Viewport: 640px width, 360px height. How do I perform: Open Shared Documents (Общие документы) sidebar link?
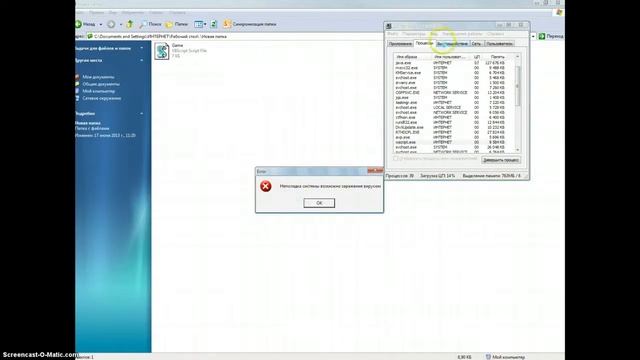click(101, 84)
